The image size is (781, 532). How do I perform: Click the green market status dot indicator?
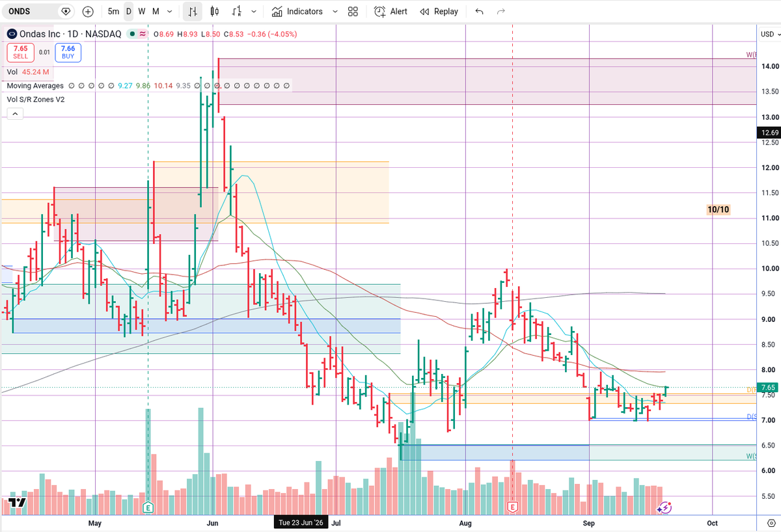133,34
